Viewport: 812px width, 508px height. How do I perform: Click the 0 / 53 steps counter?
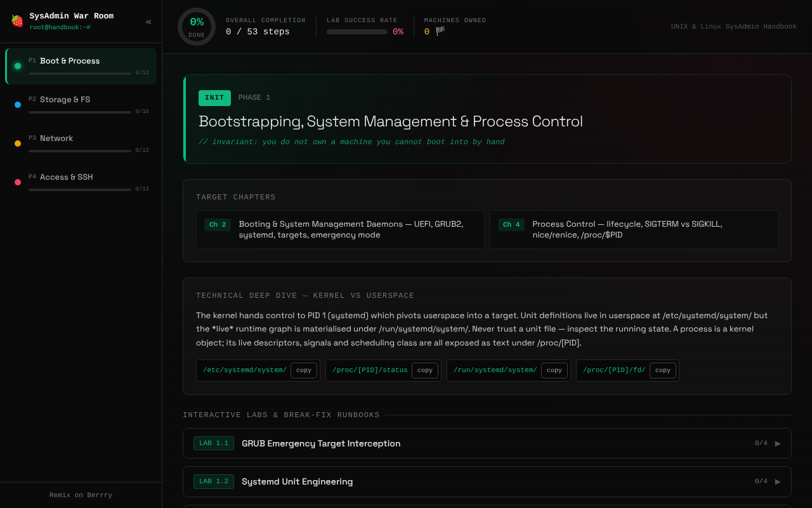pos(258,32)
